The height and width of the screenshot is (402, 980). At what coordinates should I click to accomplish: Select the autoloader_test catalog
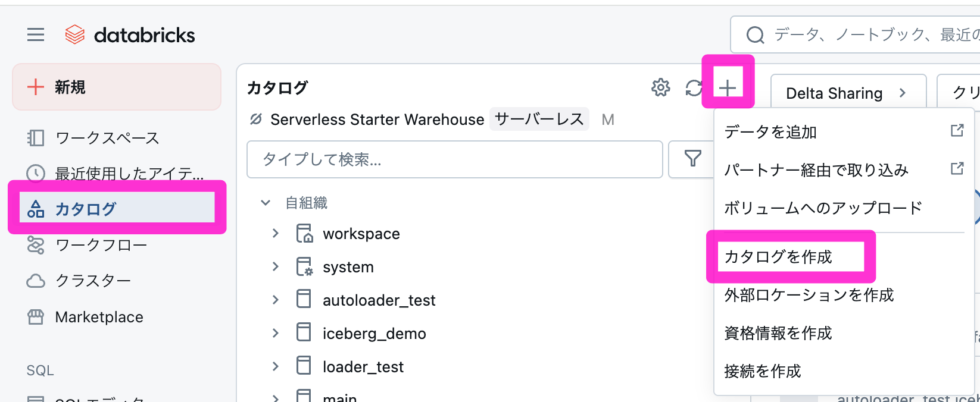click(x=379, y=300)
